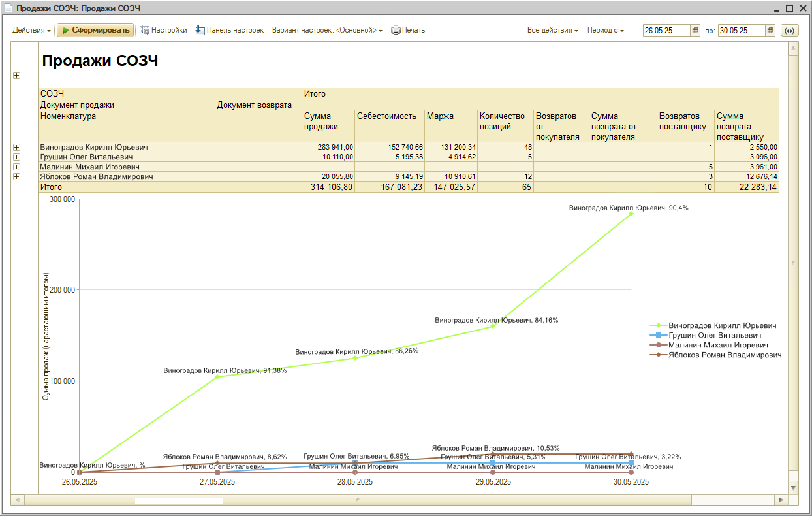The image size is (812, 516).
Task: Open the Настройки settings icon
Action: pyautogui.click(x=145, y=30)
